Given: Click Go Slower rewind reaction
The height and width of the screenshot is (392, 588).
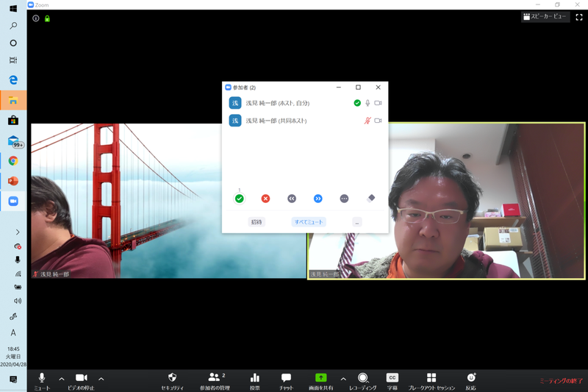Looking at the screenshot, I should [292, 199].
